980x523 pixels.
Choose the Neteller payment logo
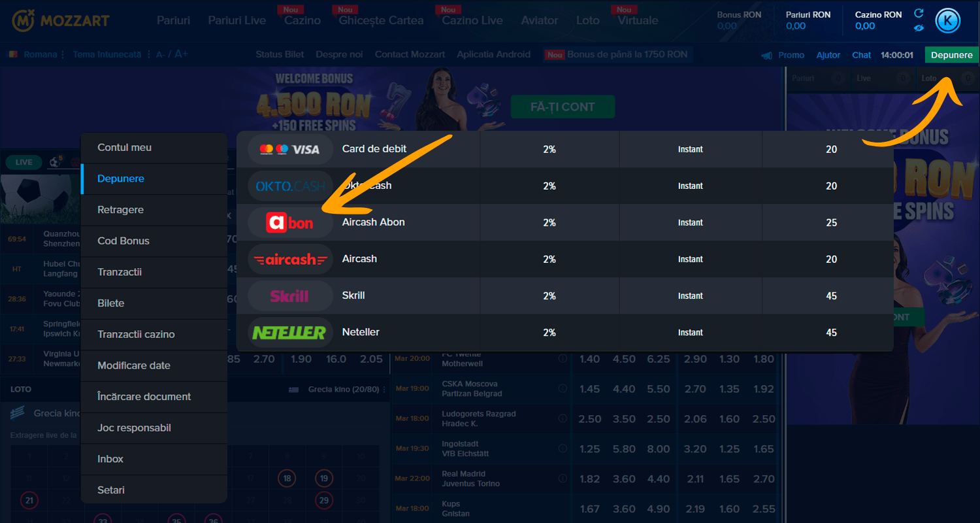pos(290,332)
